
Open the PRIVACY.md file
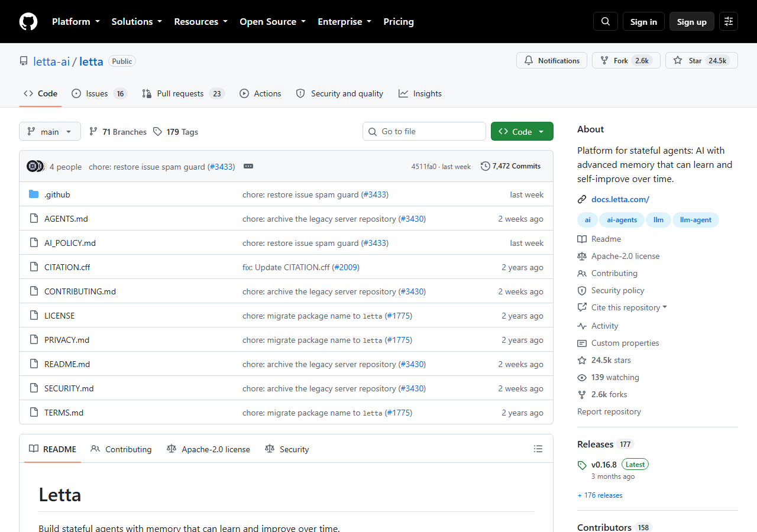pos(67,340)
